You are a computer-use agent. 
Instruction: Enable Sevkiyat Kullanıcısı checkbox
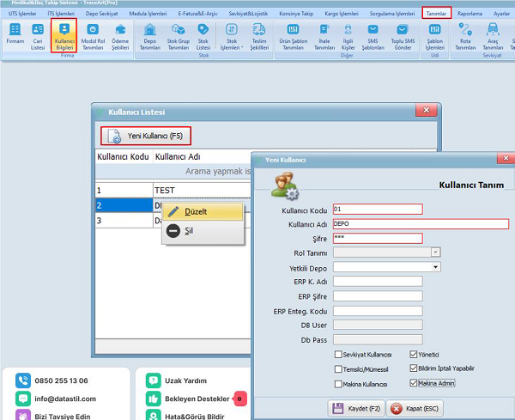338,354
